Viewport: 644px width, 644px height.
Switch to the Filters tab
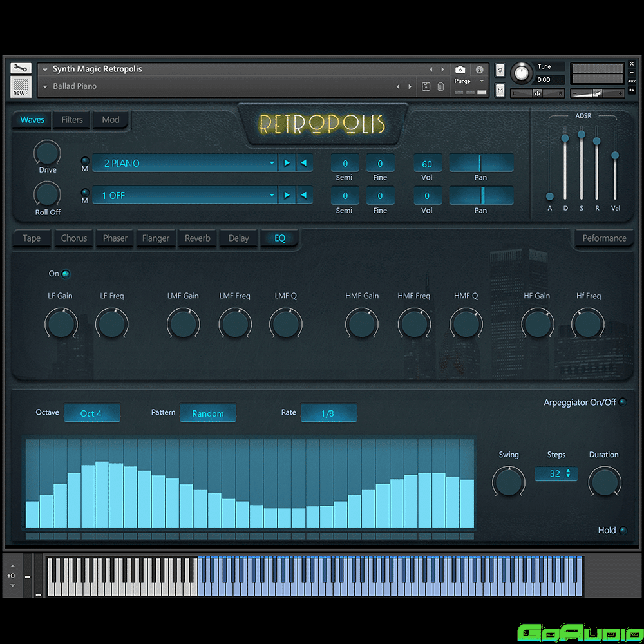(72, 120)
